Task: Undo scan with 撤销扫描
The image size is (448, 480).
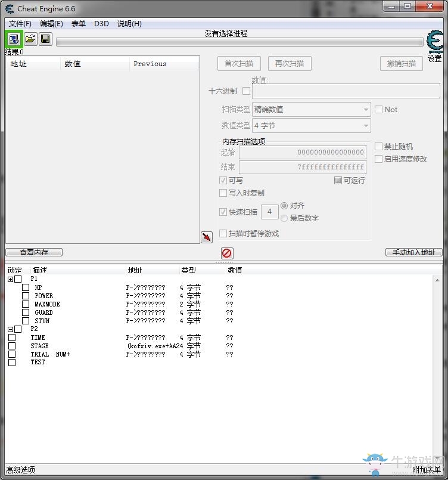Action: (402, 63)
